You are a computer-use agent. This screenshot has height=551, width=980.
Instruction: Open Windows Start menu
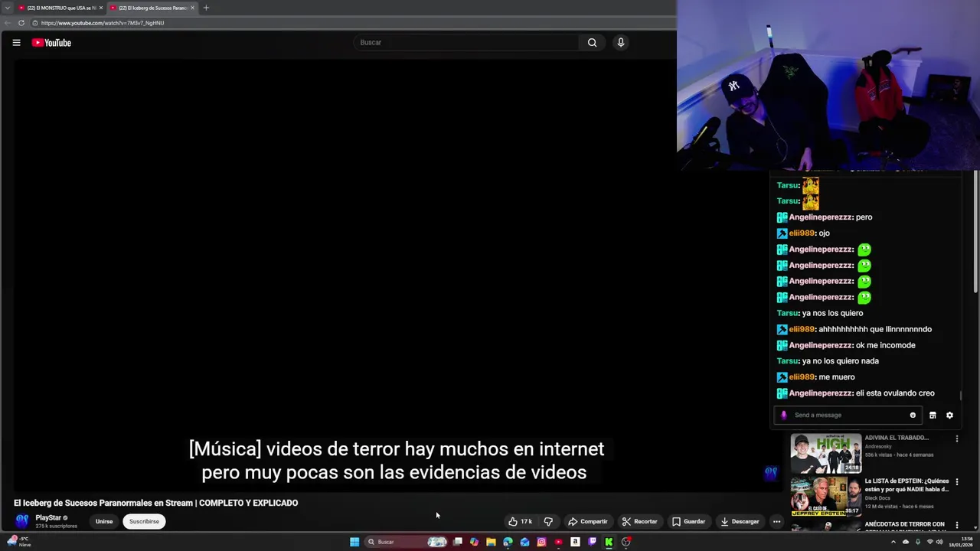pos(354,542)
